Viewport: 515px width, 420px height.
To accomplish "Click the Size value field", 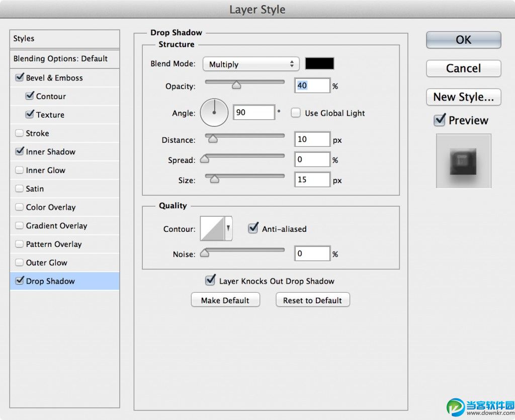I will click(312, 180).
